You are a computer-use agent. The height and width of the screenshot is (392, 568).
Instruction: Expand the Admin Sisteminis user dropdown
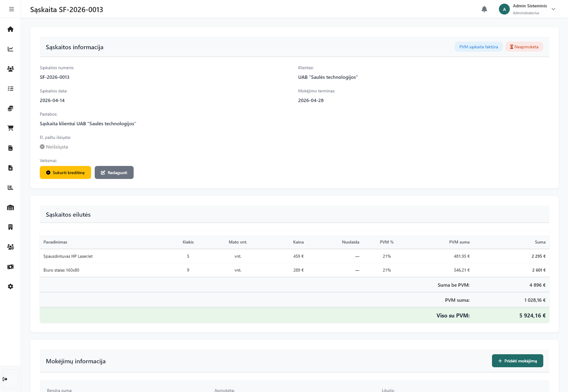click(553, 9)
